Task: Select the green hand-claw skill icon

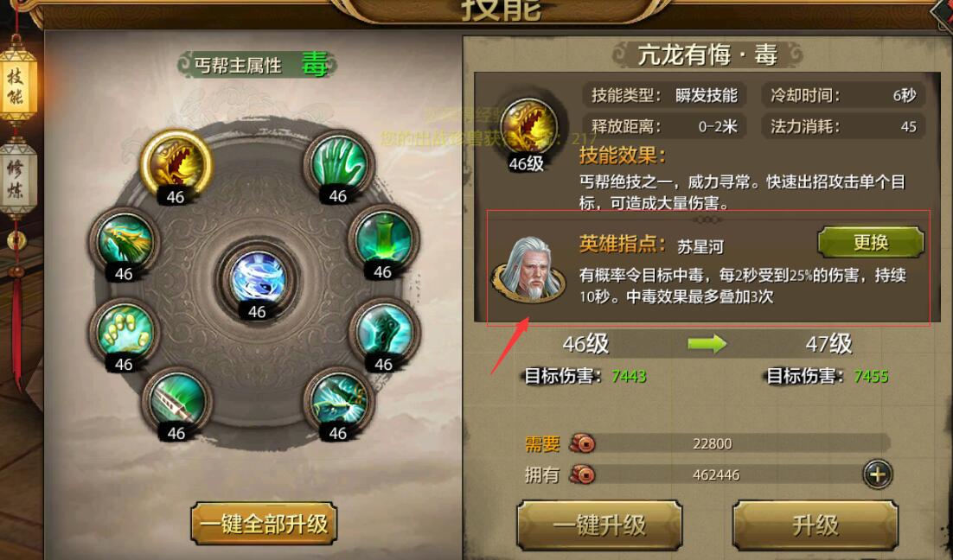Action: 338,165
